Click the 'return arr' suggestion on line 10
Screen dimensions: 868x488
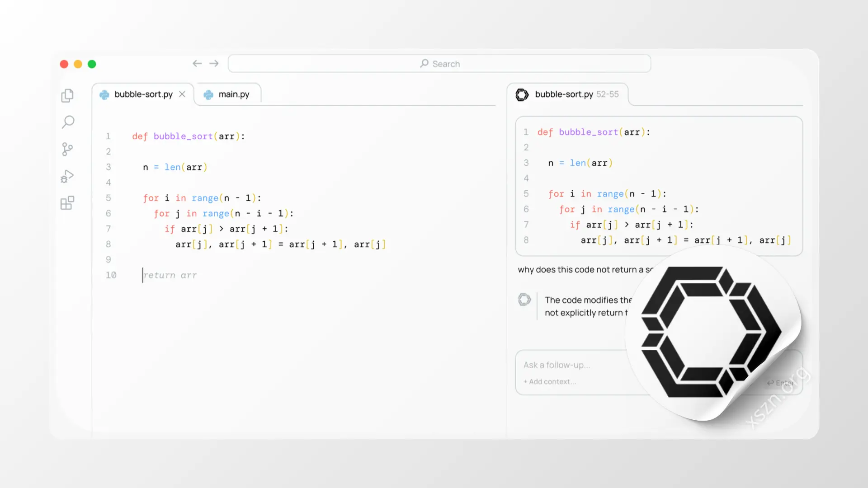coord(170,275)
